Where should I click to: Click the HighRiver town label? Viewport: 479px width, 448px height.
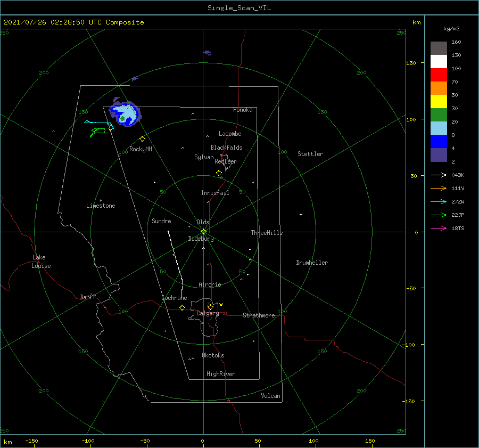(x=221, y=374)
